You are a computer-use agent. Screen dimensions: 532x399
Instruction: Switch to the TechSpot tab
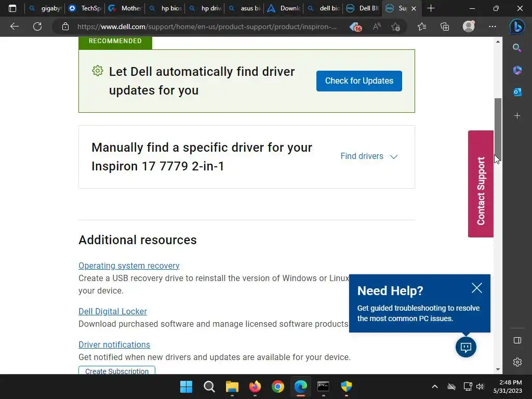click(85, 8)
